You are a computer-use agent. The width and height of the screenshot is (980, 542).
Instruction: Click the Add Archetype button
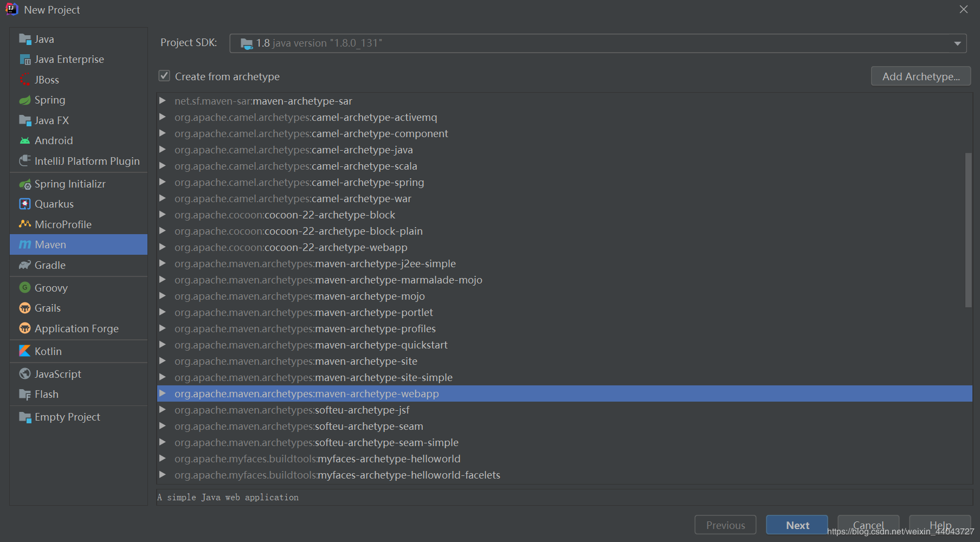pos(920,76)
